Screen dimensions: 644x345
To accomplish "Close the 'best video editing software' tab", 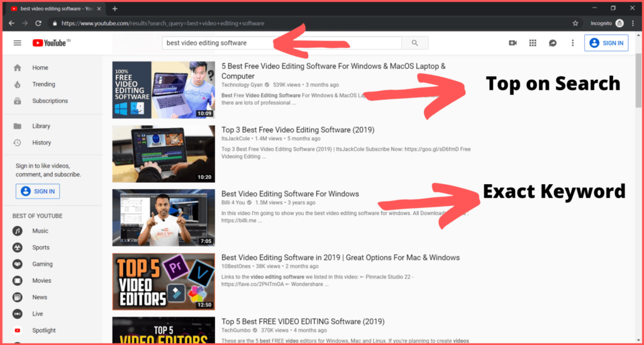I will click(x=99, y=9).
